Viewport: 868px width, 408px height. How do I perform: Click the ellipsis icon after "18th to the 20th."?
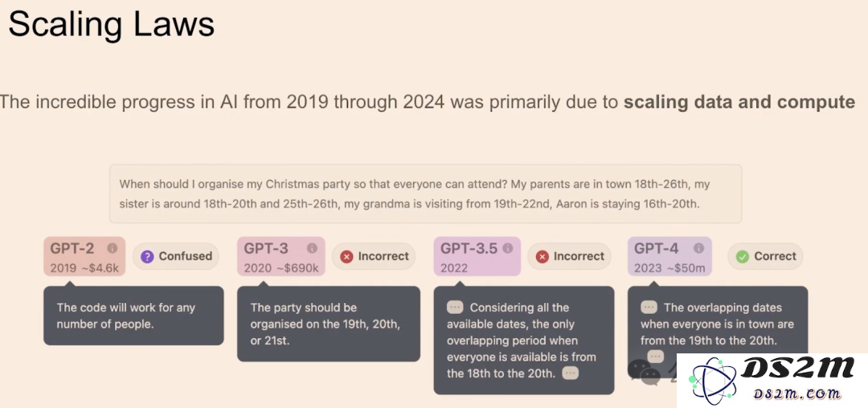point(570,373)
